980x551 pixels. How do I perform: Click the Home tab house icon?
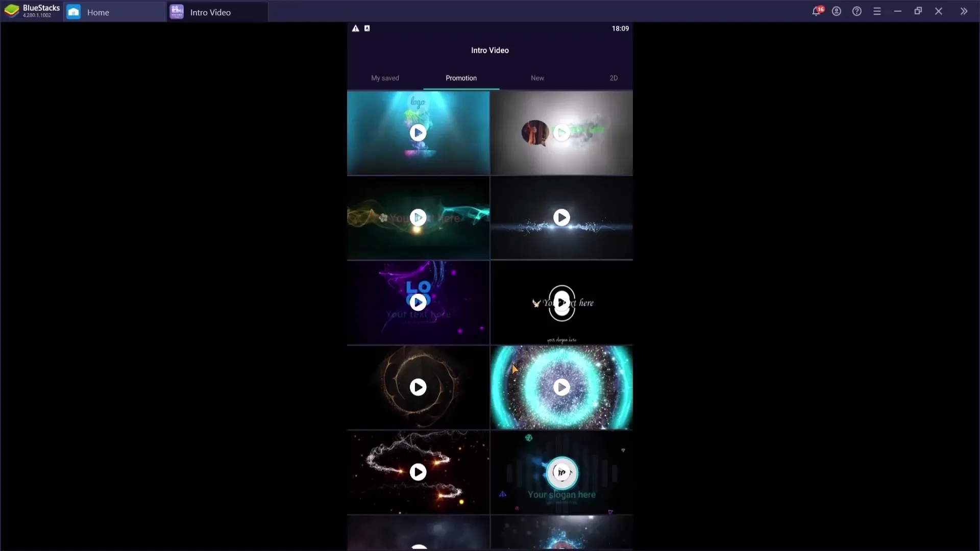[x=73, y=12]
